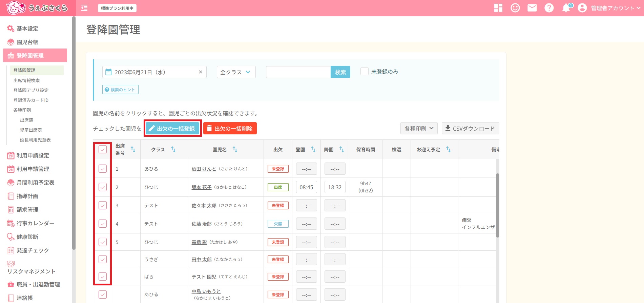Click 未登録 badge for 酒田 けんと
Screen dimensions: 644x303
click(278, 169)
